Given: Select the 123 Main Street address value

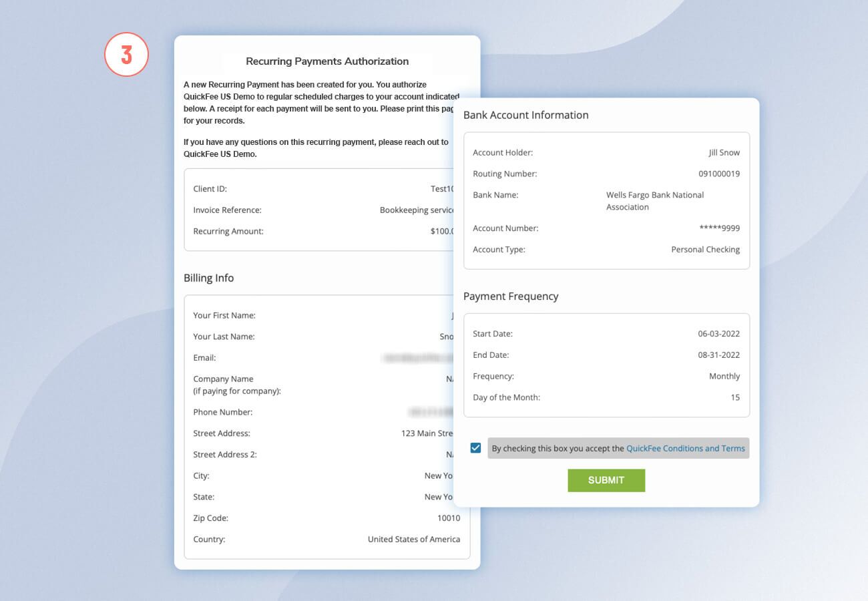Looking at the screenshot, I should [x=427, y=433].
